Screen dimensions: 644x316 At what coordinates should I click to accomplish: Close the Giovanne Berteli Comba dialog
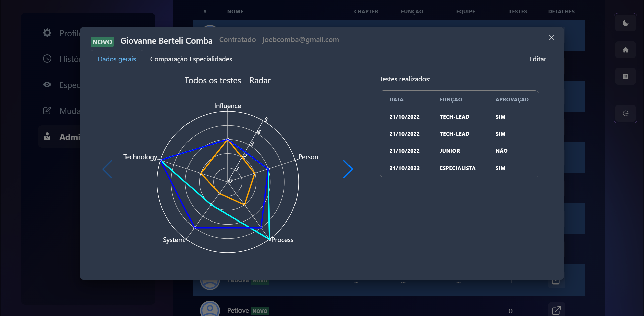pos(552,38)
